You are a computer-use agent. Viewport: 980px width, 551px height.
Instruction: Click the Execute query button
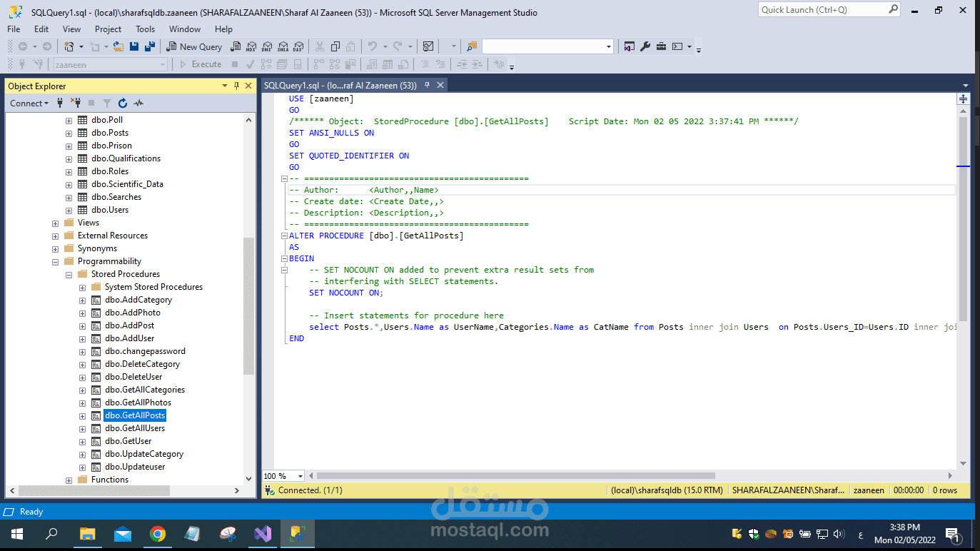click(x=201, y=64)
